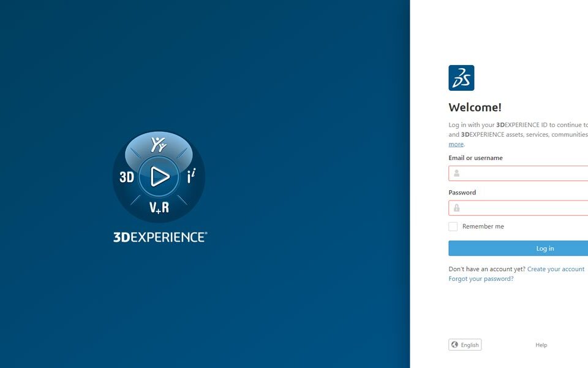Open the English language selector
The image size is (588, 368).
point(465,345)
